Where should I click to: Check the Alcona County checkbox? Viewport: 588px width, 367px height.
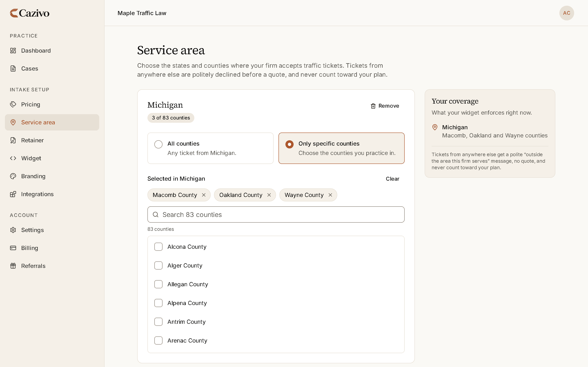tap(158, 247)
